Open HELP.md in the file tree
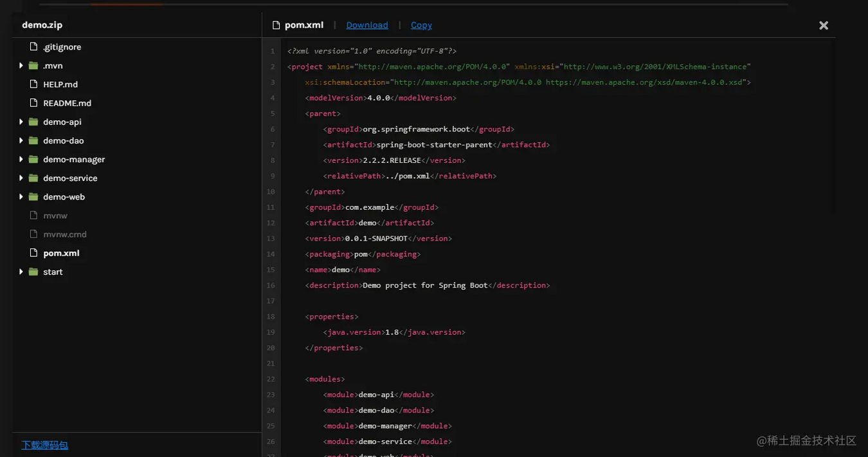This screenshot has width=868, height=457. point(60,84)
